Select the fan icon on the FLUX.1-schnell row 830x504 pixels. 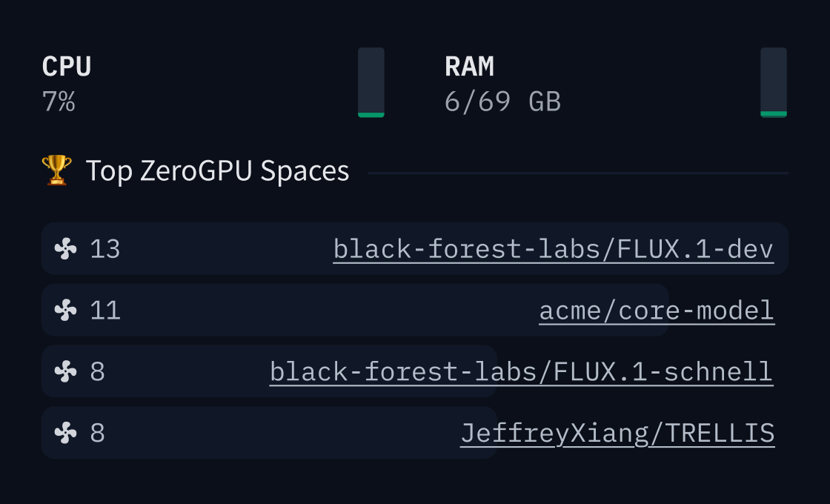(65, 371)
